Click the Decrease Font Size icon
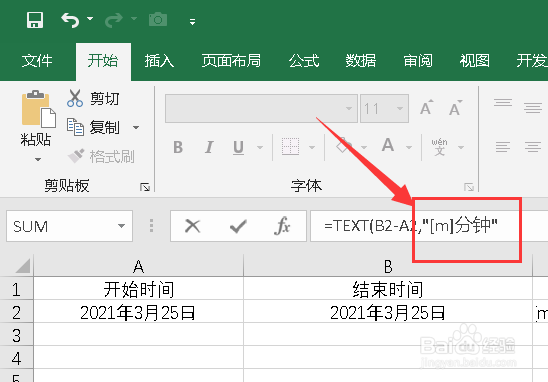Screen dimensions: 548x382 click(455, 108)
